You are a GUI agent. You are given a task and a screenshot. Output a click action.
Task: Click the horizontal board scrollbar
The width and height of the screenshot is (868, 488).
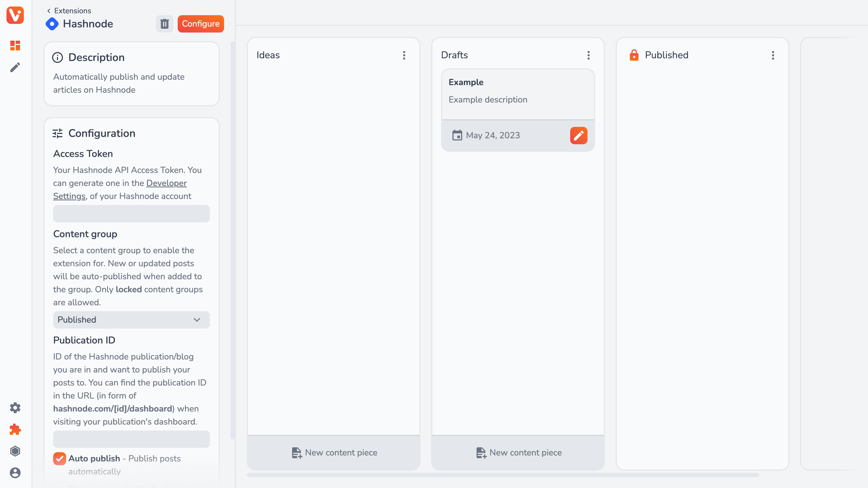pyautogui.click(x=503, y=475)
